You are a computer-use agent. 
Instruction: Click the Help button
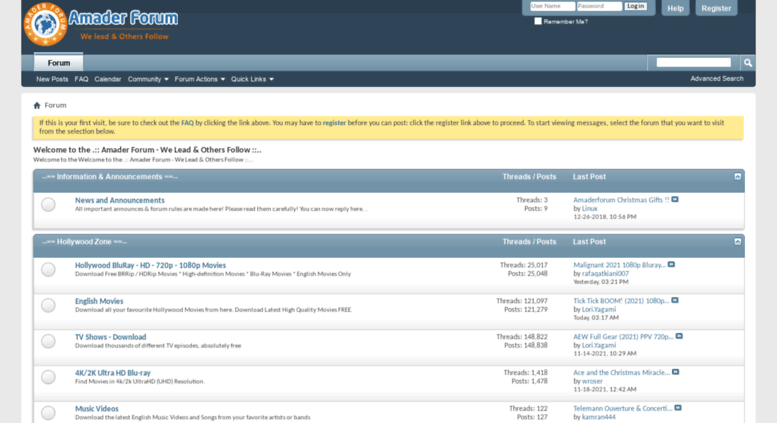(675, 8)
